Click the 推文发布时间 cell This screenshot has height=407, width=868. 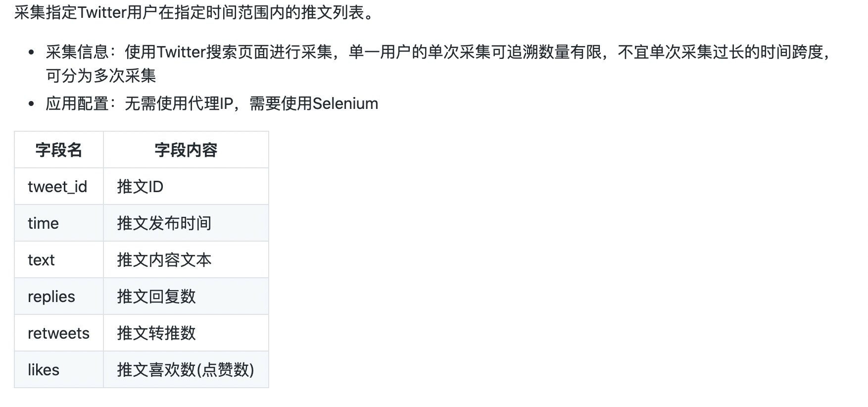tap(164, 223)
